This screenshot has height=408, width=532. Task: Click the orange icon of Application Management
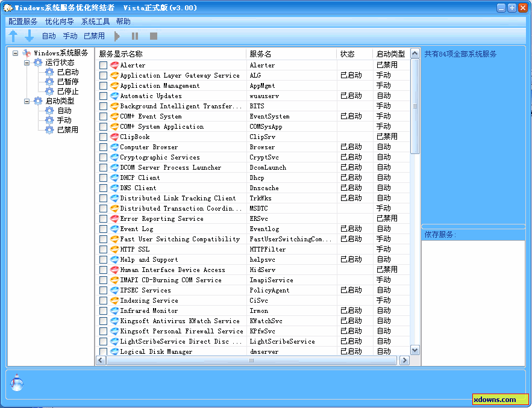114,85
